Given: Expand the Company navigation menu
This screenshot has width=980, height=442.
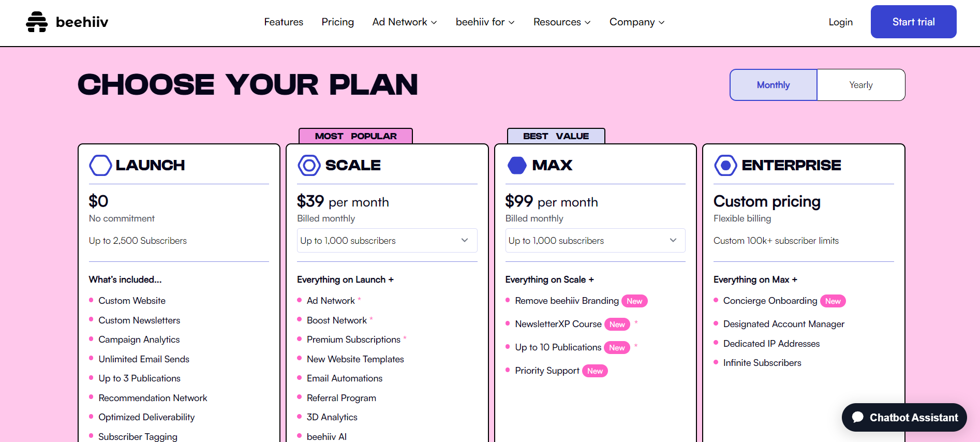Looking at the screenshot, I should click(637, 22).
